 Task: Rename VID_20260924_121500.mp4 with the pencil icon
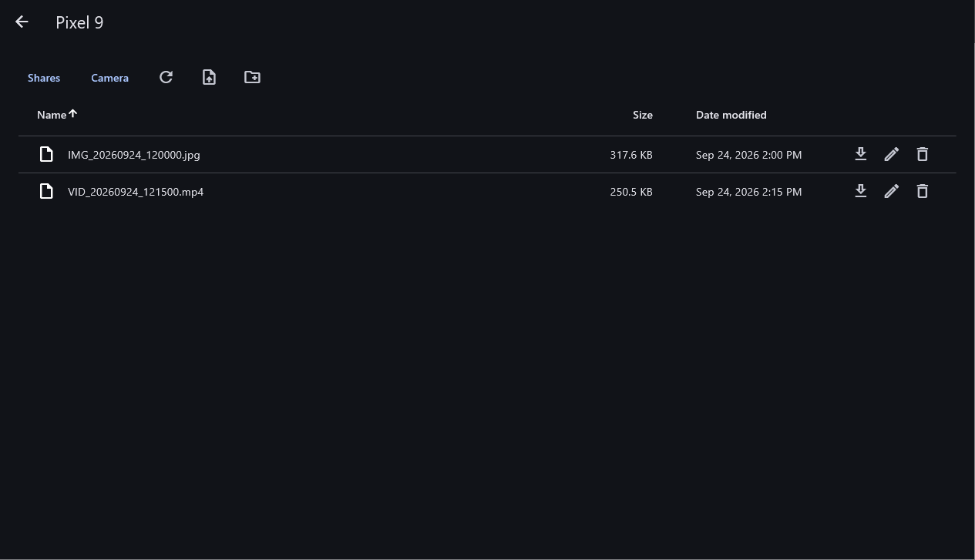(892, 191)
